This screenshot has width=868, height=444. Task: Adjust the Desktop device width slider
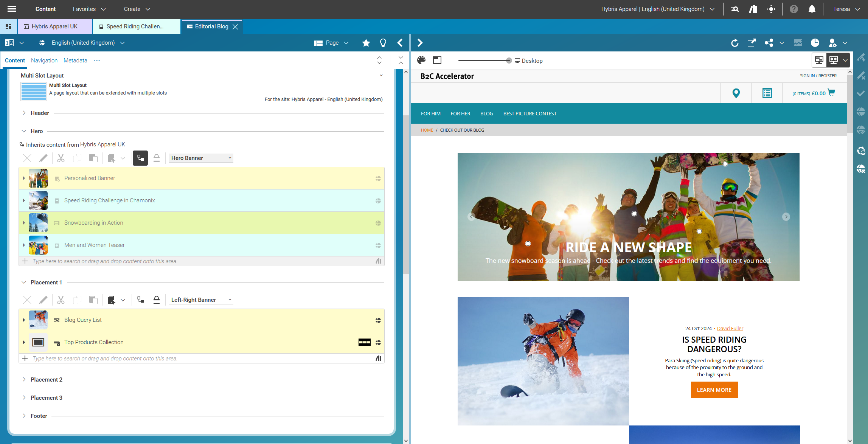pos(509,61)
